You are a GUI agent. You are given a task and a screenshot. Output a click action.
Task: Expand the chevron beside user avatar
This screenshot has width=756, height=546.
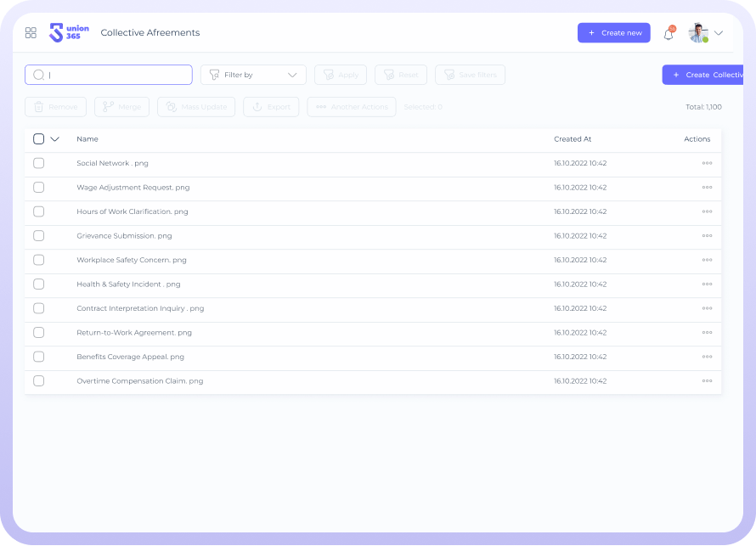click(x=719, y=33)
